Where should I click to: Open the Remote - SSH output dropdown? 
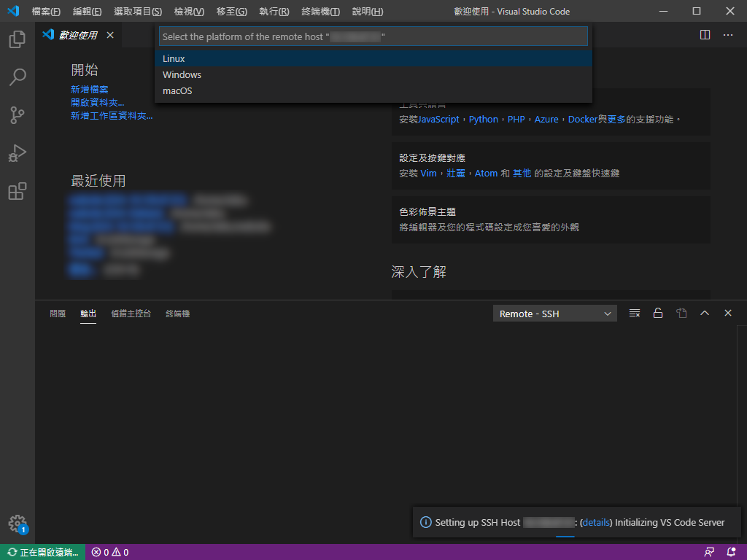tap(555, 314)
